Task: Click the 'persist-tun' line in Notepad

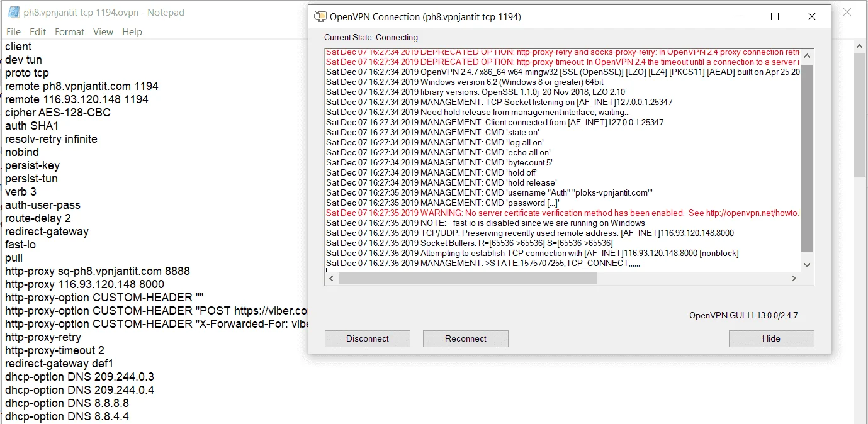Action: [x=31, y=179]
